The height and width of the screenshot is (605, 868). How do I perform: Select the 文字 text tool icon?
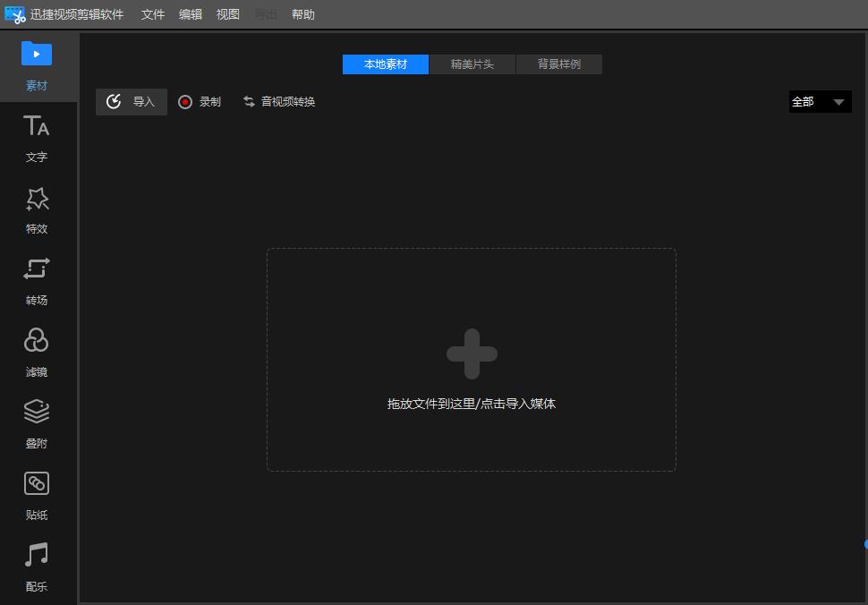click(37, 126)
